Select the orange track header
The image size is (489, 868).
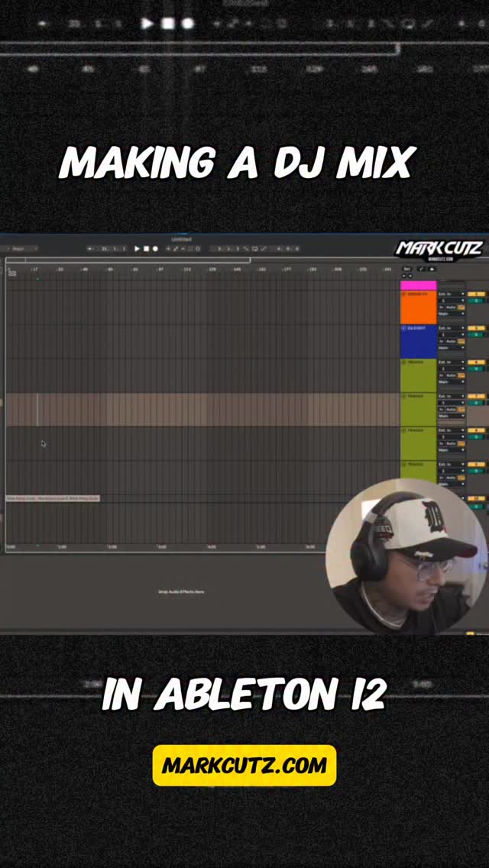point(418,307)
